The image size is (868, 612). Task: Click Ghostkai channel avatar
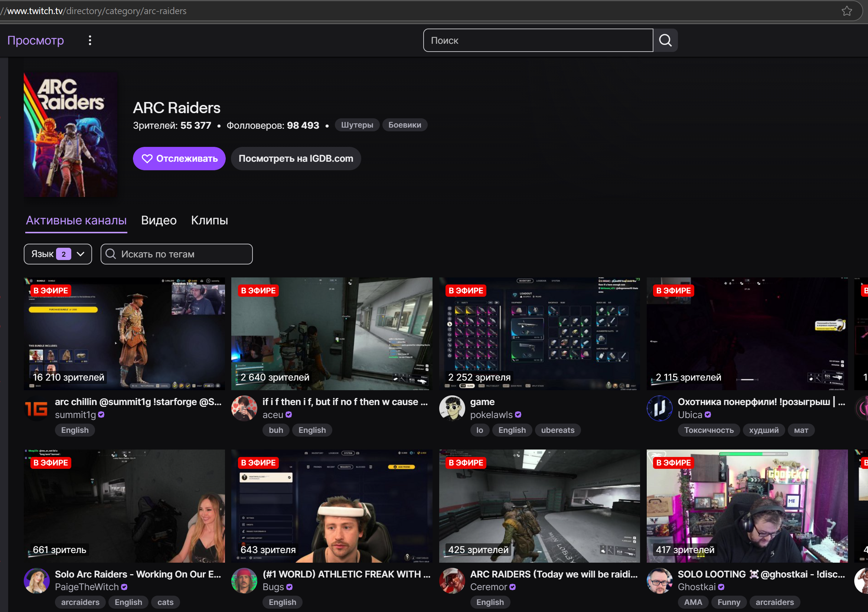[659, 580]
